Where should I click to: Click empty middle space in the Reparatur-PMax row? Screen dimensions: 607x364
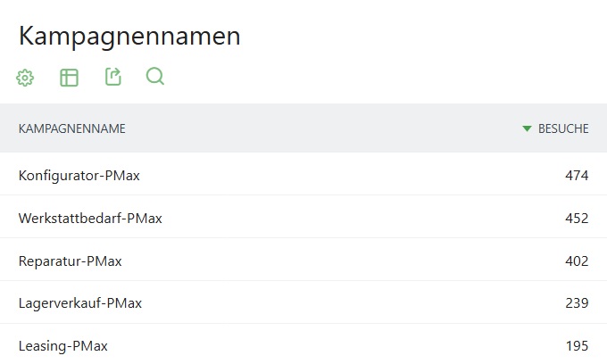339,261
